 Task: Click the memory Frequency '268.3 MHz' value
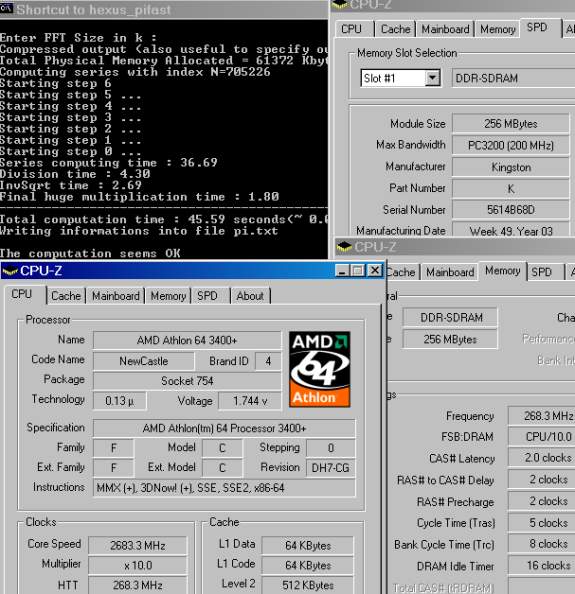tap(542, 416)
